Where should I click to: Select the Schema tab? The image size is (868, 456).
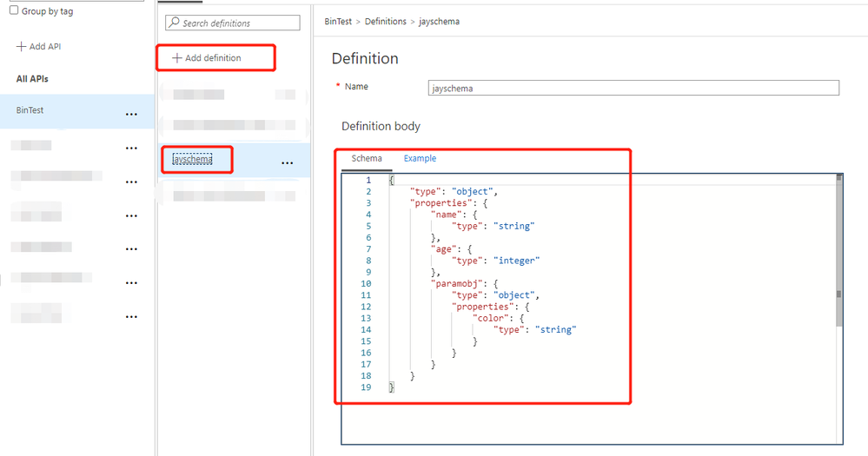[367, 158]
